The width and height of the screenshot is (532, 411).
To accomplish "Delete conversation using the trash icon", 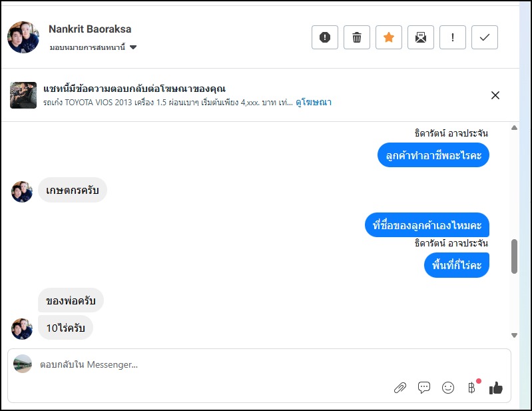I will click(357, 37).
